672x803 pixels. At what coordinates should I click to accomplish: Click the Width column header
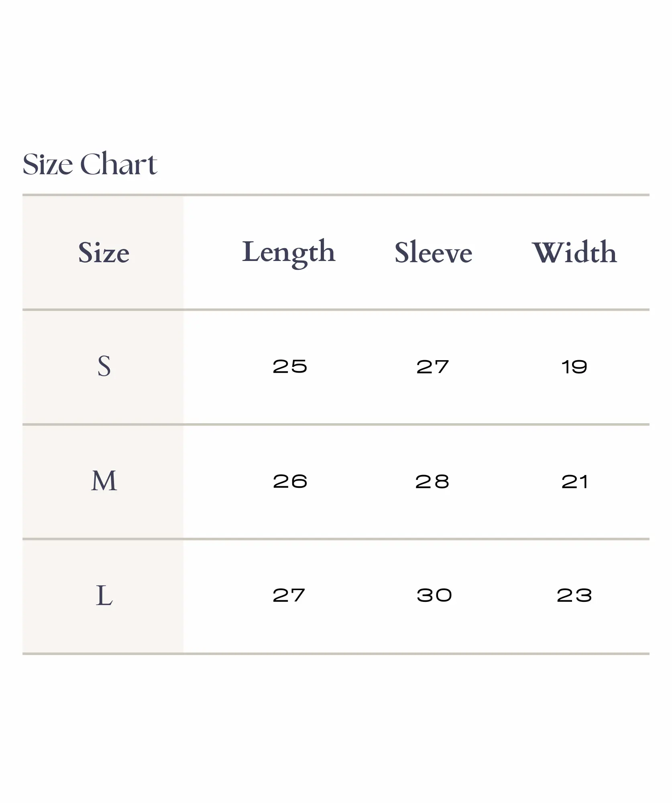click(x=574, y=253)
